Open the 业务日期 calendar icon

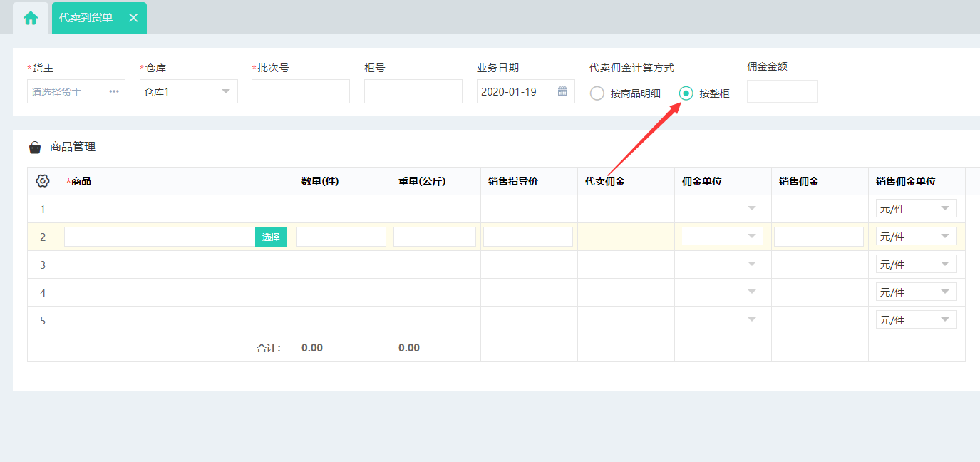coord(562,91)
